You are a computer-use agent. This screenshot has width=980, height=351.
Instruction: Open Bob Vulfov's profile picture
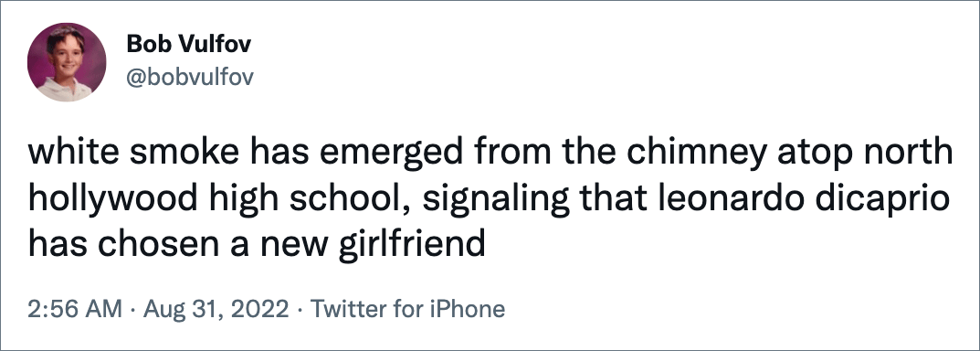coord(67,62)
